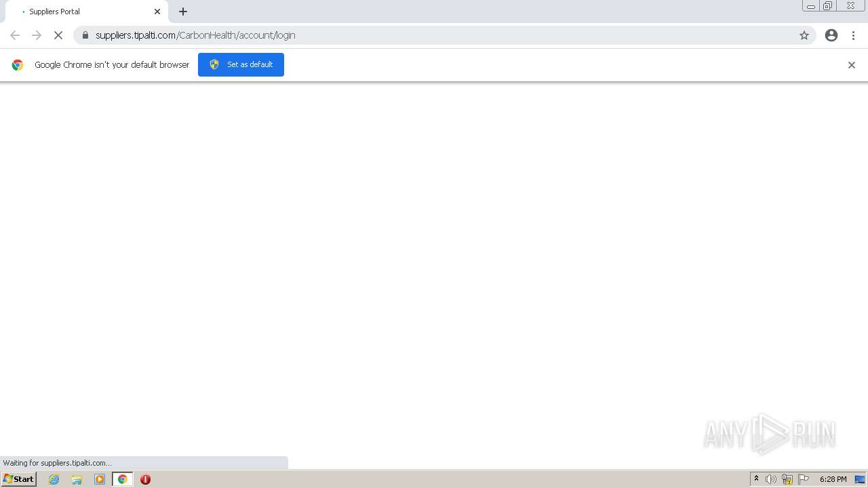Click the Set as default button
The image size is (868, 488).
click(241, 64)
